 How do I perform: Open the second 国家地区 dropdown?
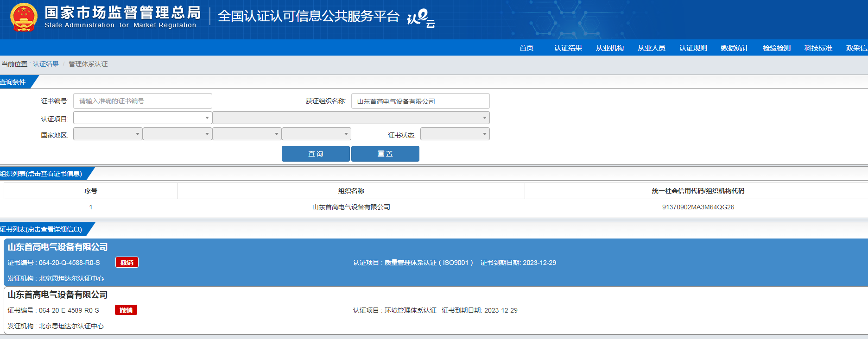[177, 134]
